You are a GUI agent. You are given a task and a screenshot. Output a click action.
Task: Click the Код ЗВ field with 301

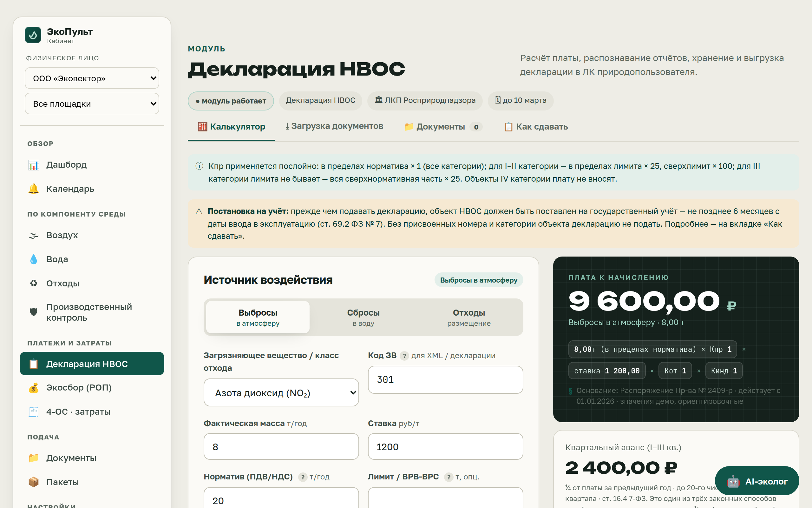(445, 380)
